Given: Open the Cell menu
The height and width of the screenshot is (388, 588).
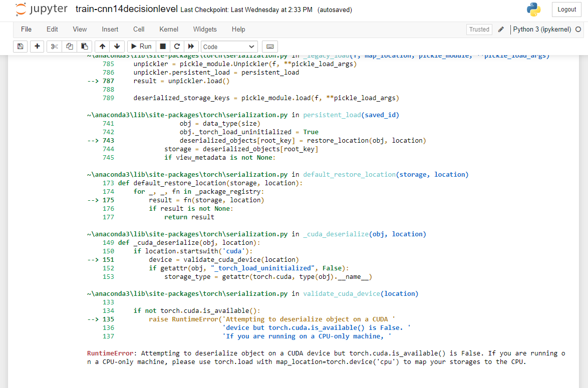Looking at the screenshot, I should coord(138,29).
